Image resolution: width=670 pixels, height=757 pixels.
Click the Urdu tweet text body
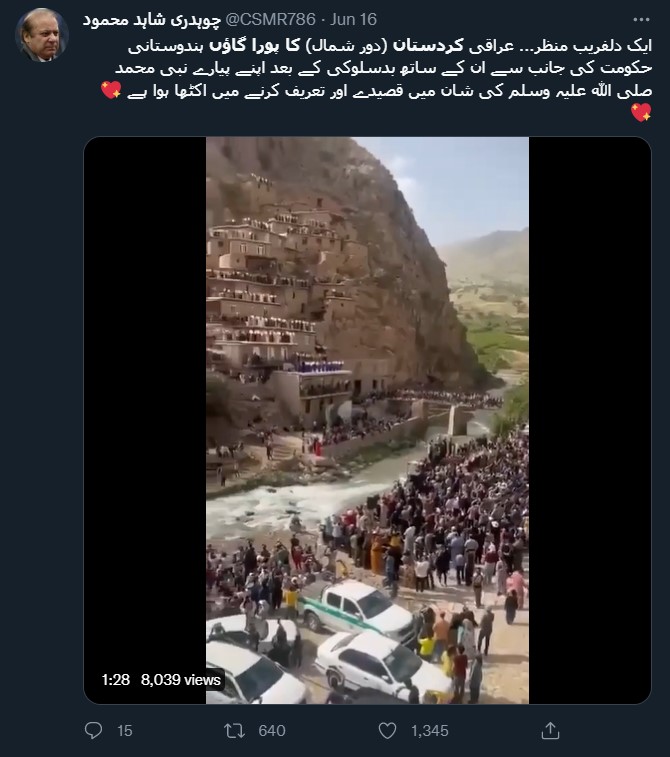tap(377, 79)
